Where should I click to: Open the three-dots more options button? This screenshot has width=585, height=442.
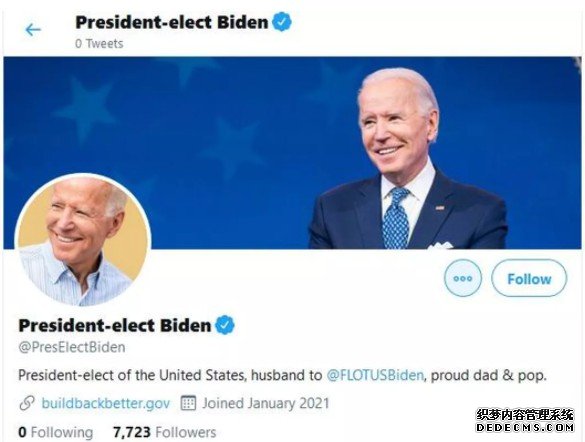[463, 278]
